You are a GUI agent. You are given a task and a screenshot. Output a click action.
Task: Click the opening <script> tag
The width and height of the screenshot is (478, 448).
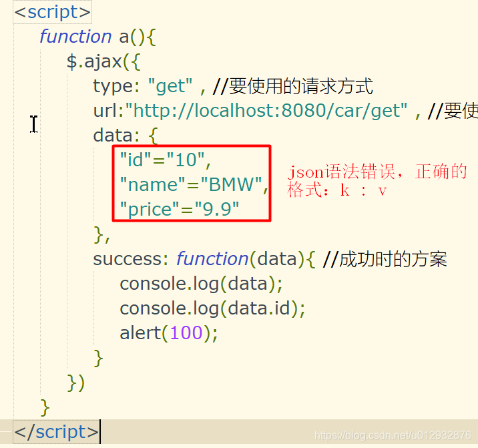(53, 12)
